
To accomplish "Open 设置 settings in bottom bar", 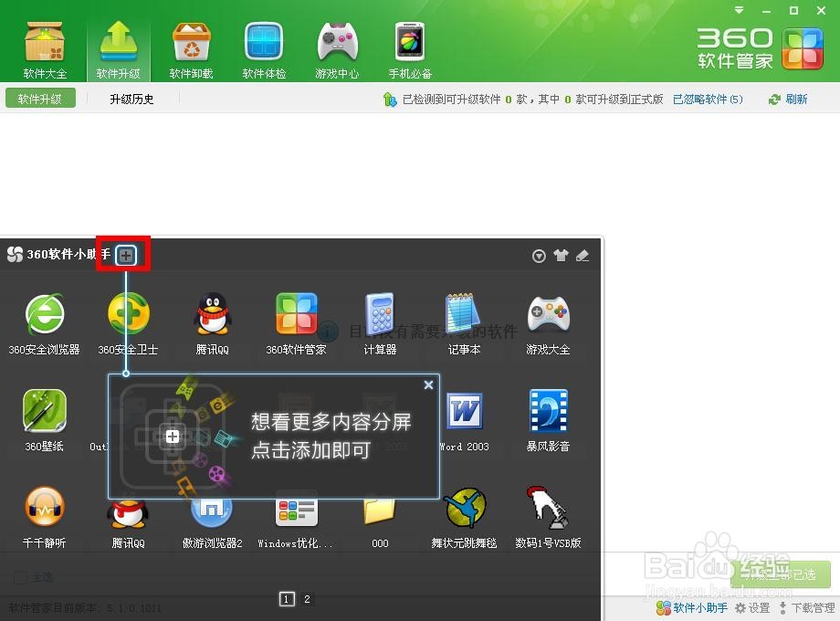I will coord(752,607).
